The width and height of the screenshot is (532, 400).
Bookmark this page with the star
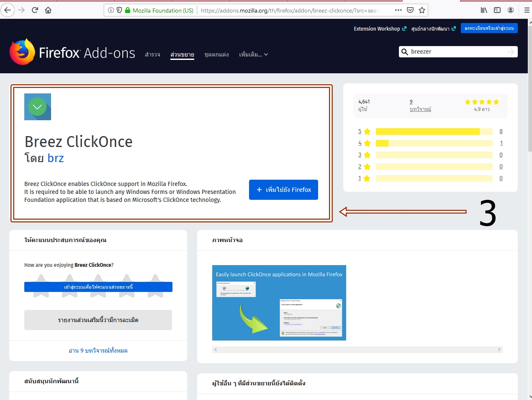tap(422, 10)
